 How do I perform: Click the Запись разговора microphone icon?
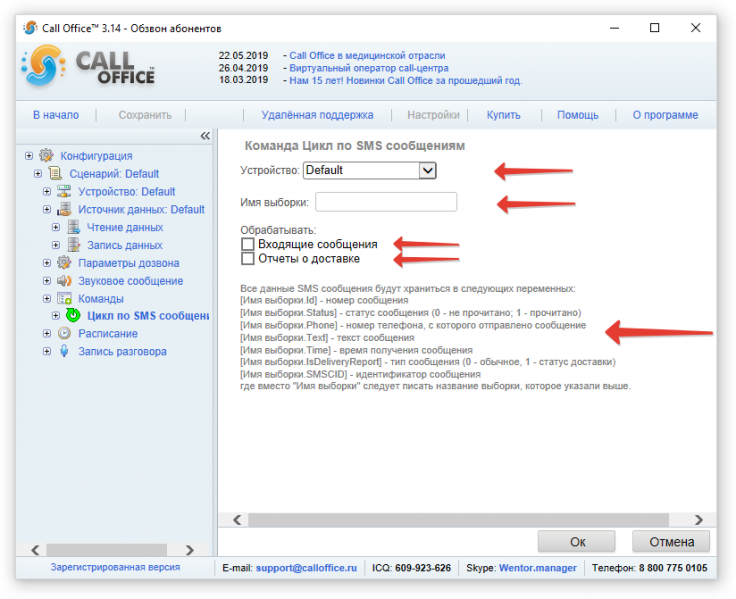64,351
